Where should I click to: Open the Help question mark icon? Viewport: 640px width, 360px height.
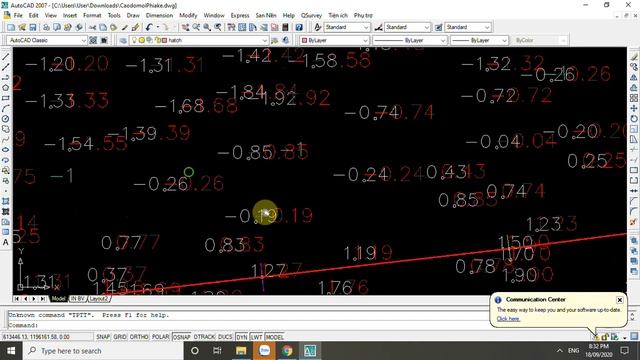point(299,27)
